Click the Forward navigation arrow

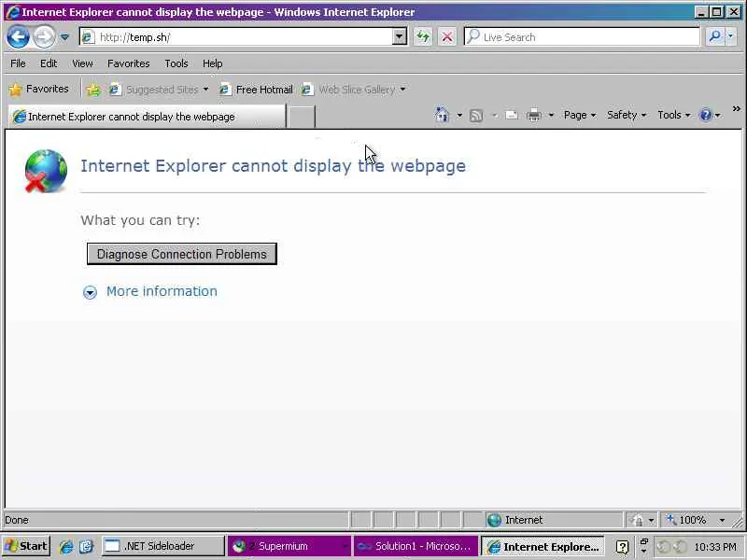pyautogui.click(x=44, y=36)
